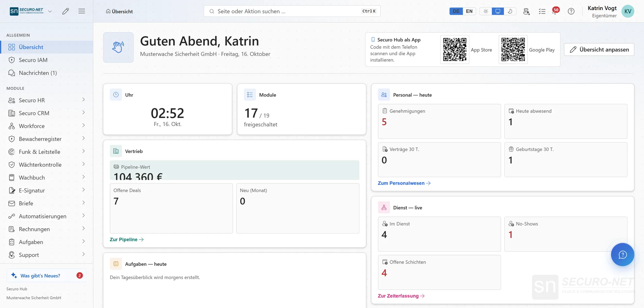Open the help question mark icon

click(x=571, y=11)
